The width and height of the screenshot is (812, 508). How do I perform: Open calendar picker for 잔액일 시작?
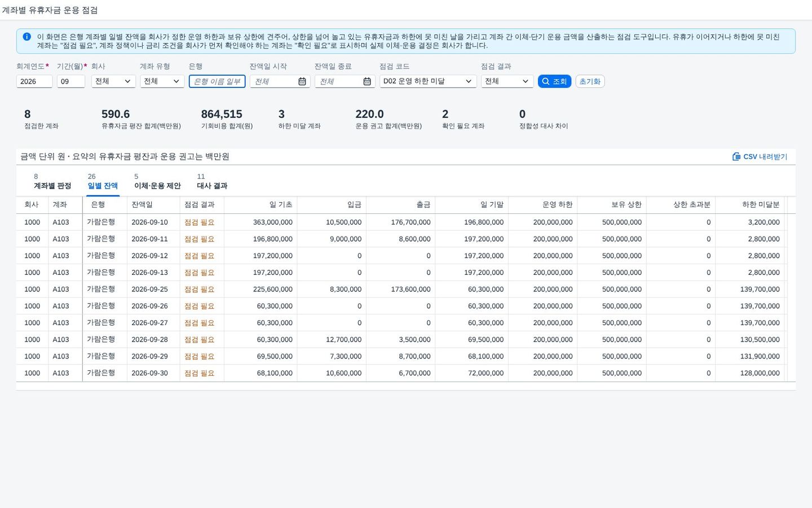pyautogui.click(x=302, y=81)
